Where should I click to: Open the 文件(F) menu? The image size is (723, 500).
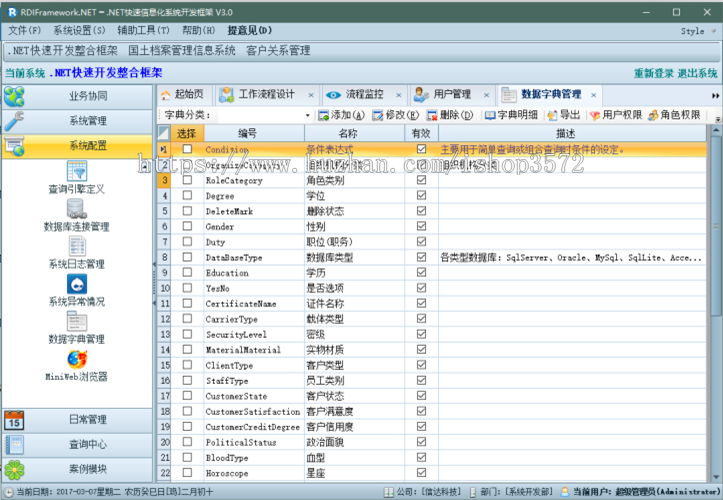click(x=24, y=31)
